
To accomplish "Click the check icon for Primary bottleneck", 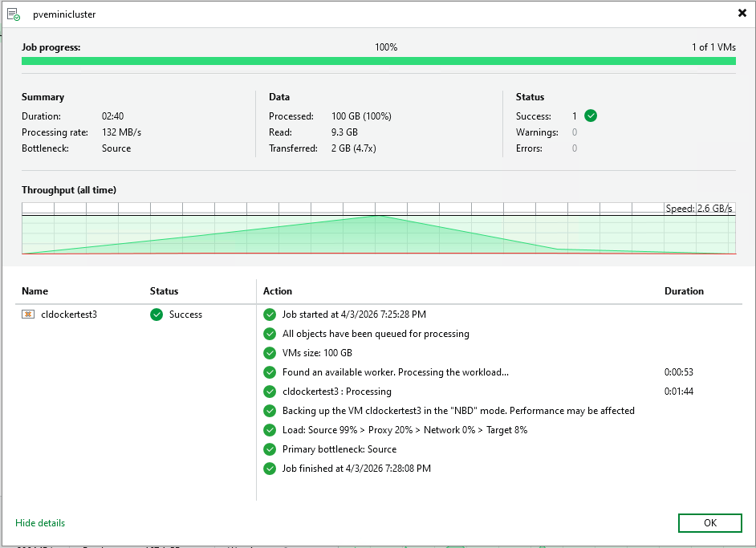I will (270, 449).
